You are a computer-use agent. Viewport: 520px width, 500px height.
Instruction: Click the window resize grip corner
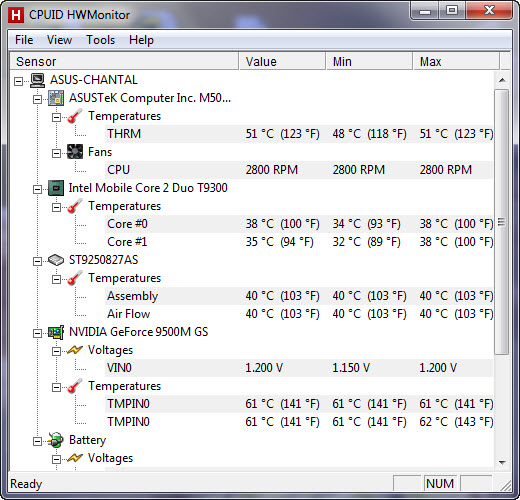click(506, 486)
